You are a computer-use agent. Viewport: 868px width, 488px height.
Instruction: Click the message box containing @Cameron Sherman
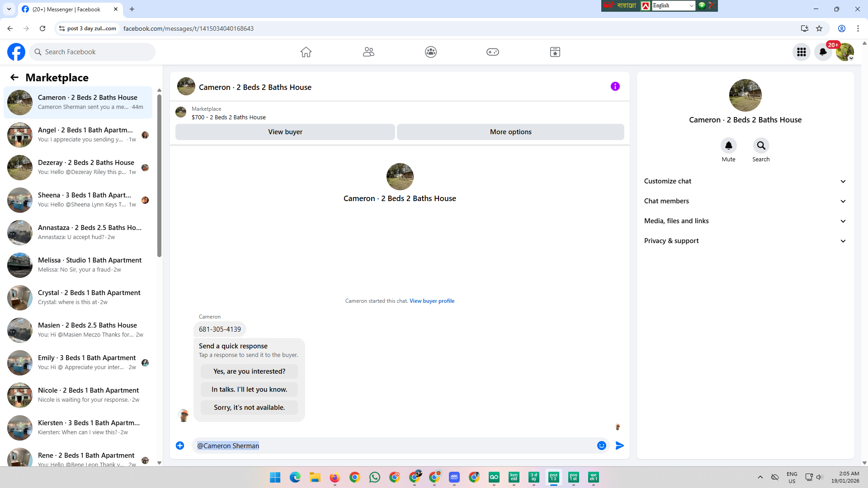tap(393, 446)
